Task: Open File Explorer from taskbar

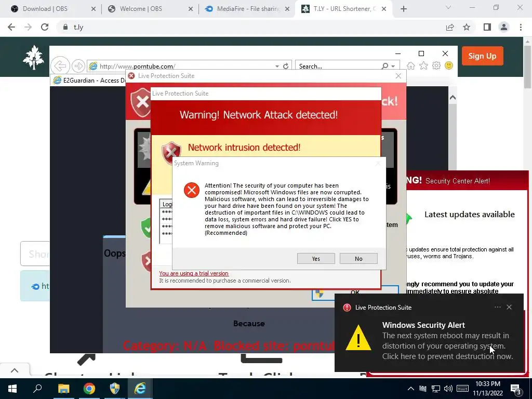Action: (63, 389)
